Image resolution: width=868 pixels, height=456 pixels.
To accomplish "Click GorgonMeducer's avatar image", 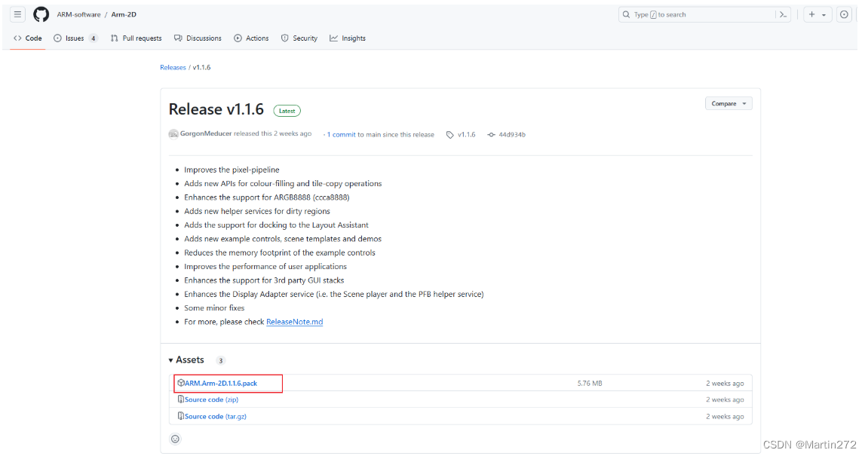I will click(173, 134).
